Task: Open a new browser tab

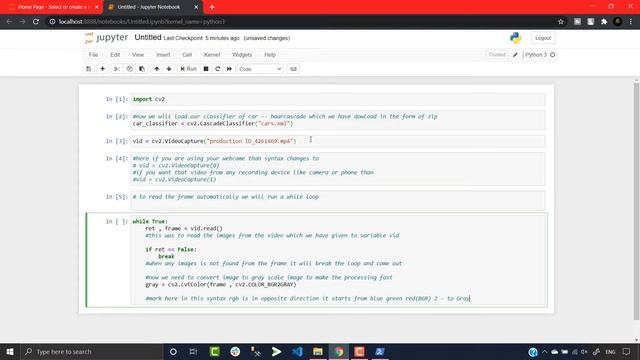Action: pyautogui.click(x=212, y=7)
